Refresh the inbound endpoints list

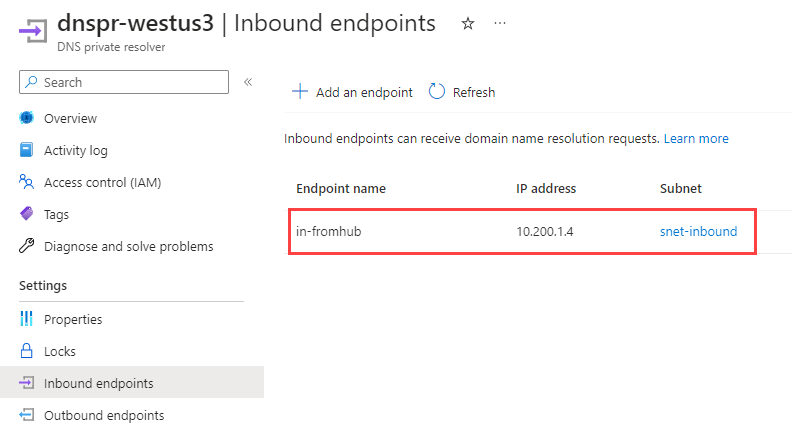click(462, 92)
